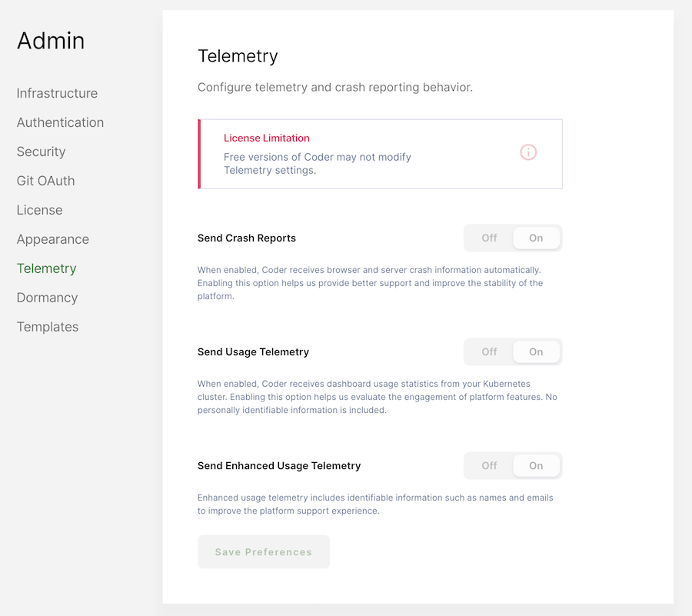
Task: Click the License Limitation info icon
Action: (x=527, y=152)
